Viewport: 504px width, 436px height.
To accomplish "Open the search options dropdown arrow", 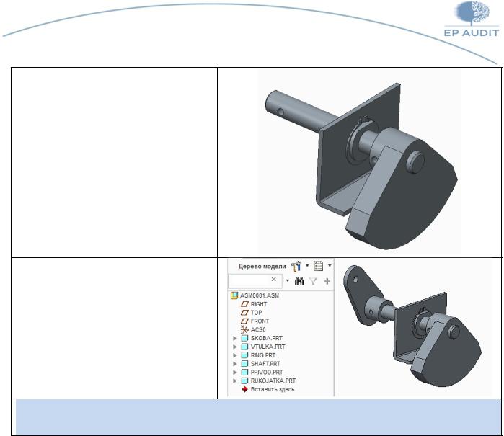I will [288, 281].
